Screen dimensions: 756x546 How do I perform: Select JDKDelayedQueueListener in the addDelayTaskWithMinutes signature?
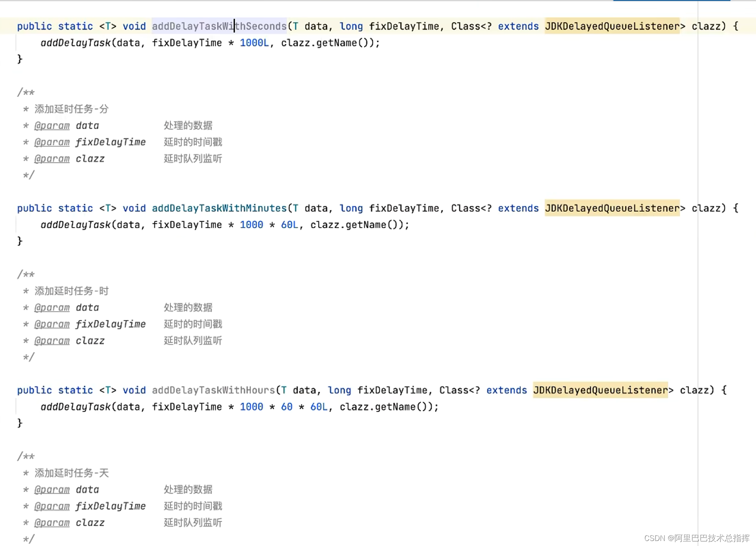point(612,208)
